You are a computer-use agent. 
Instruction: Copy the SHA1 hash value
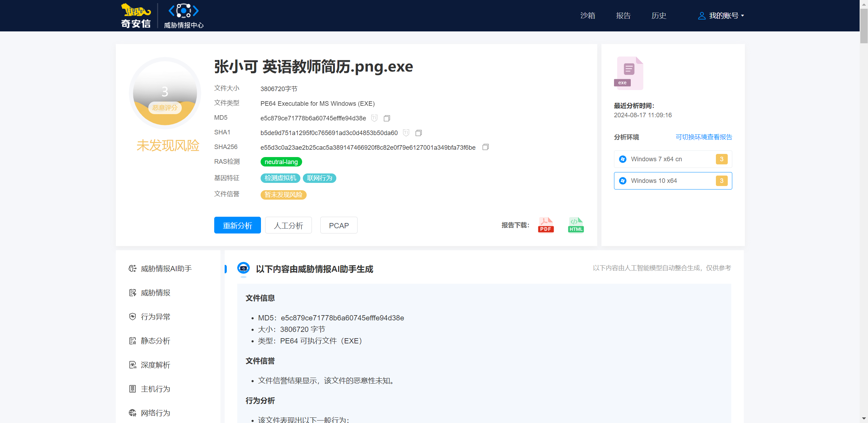[418, 133]
